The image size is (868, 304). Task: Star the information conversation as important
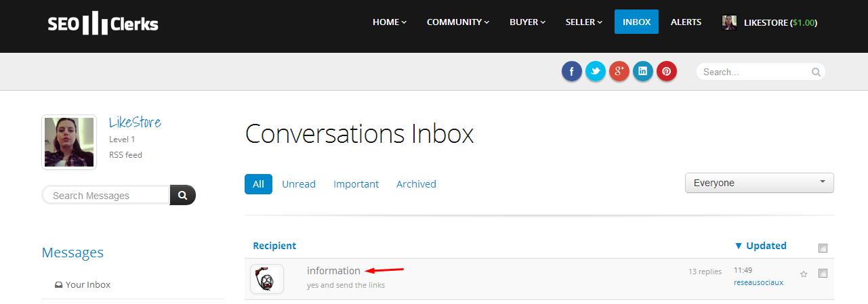point(804,274)
